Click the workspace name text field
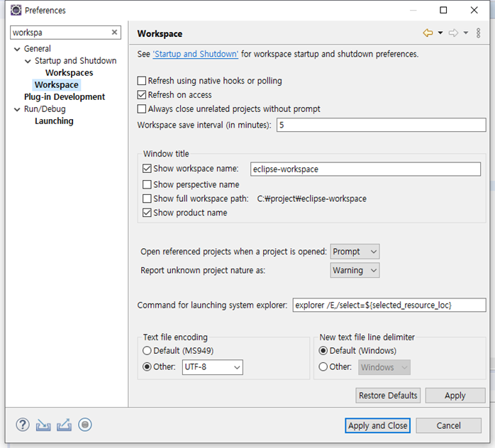Viewport: 495px width, 448px height. pos(365,169)
